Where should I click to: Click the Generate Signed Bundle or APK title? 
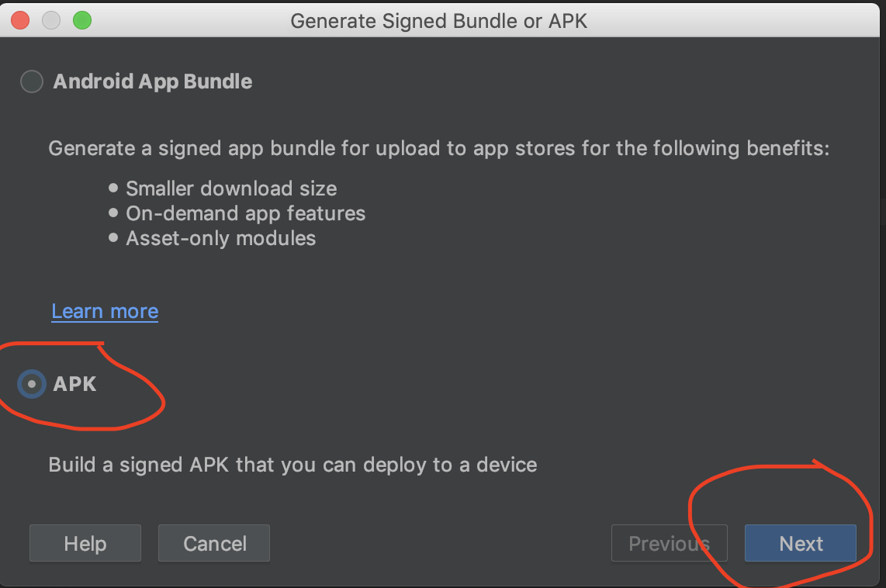pos(439,21)
